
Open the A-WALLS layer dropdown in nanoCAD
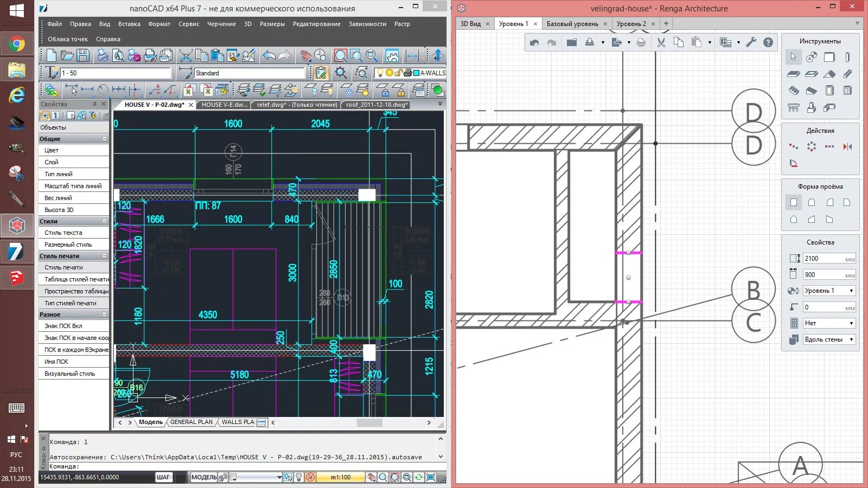point(411,73)
